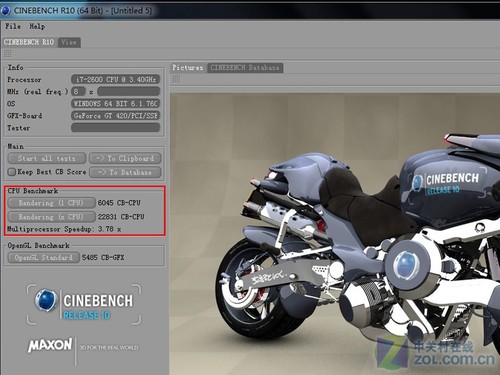Click the MHz core count field showing 8
This screenshot has width=500, height=375.
(x=78, y=91)
